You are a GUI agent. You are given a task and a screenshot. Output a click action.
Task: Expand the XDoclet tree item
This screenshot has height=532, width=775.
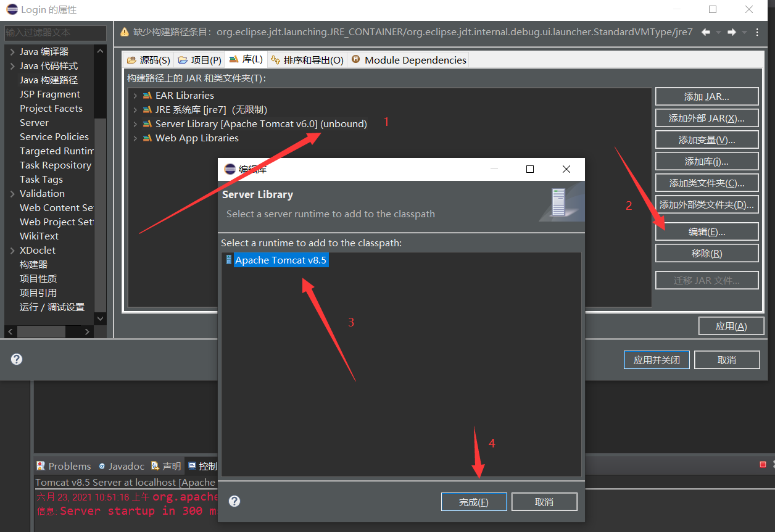[12, 251]
